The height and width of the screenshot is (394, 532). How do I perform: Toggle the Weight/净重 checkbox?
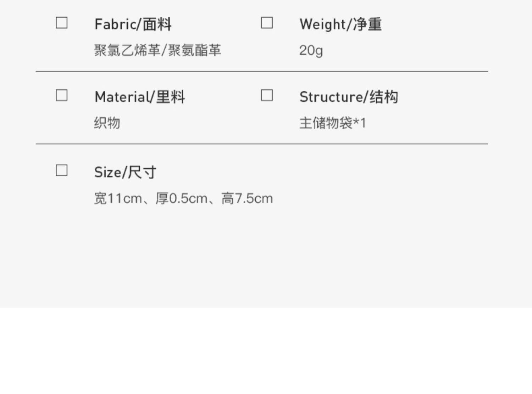pos(267,23)
